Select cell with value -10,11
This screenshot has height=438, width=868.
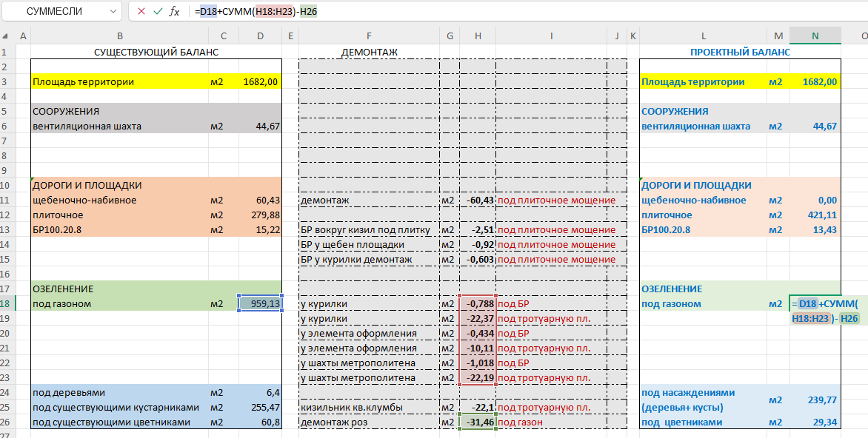click(x=477, y=348)
